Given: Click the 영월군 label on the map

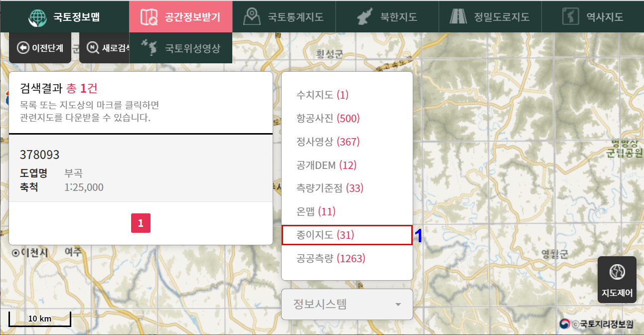Looking at the screenshot, I should [555, 255].
